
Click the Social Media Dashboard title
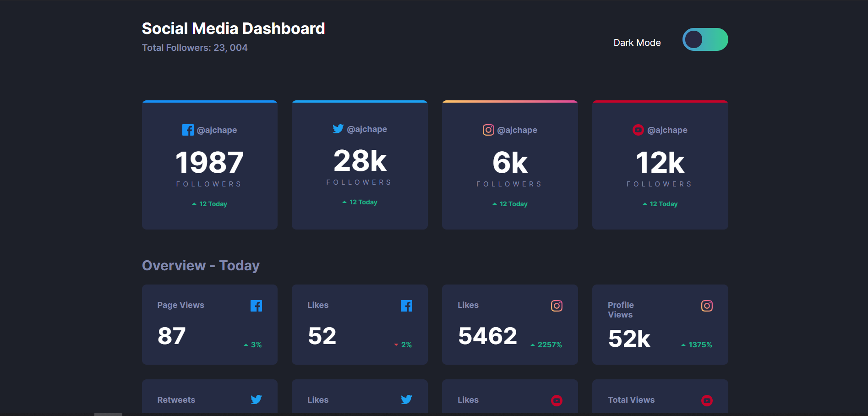coord(233,28)
